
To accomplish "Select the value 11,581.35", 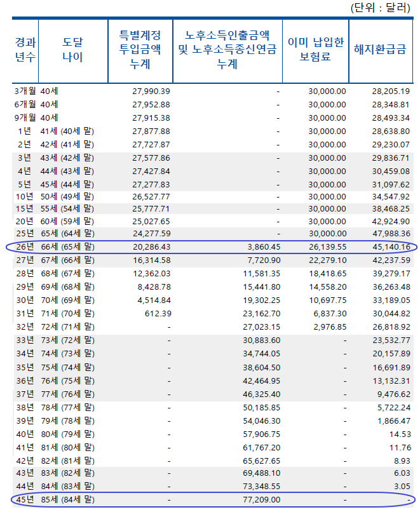I will pos(262,274).
